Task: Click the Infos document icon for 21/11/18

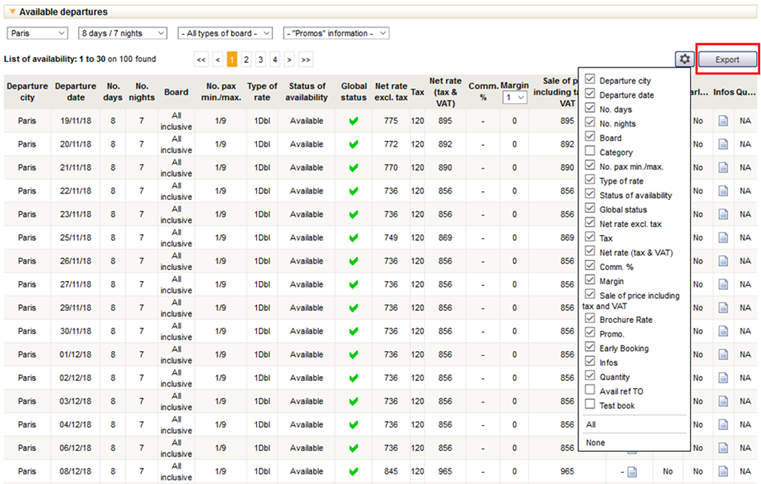Action: [722, 167]
